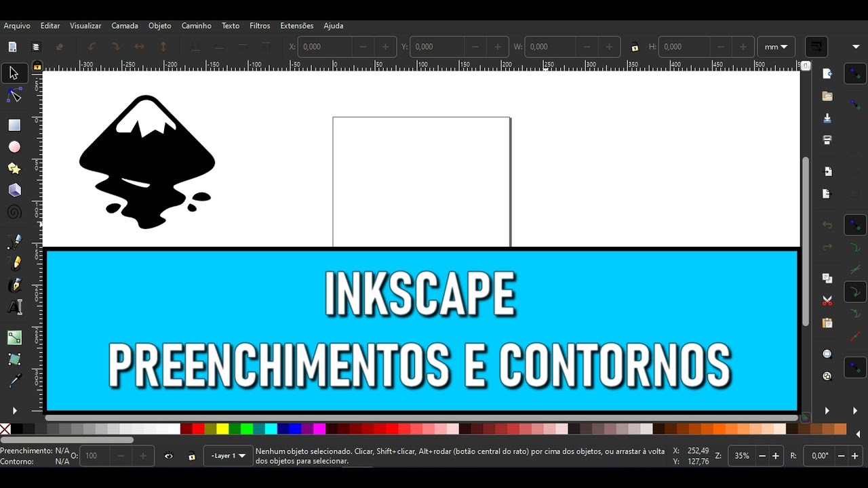Select the Text tool

[x=14, y=307]
